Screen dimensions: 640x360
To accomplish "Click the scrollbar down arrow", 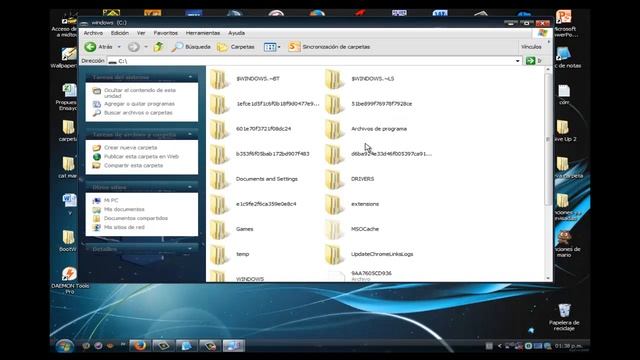I will coord(548,278).
